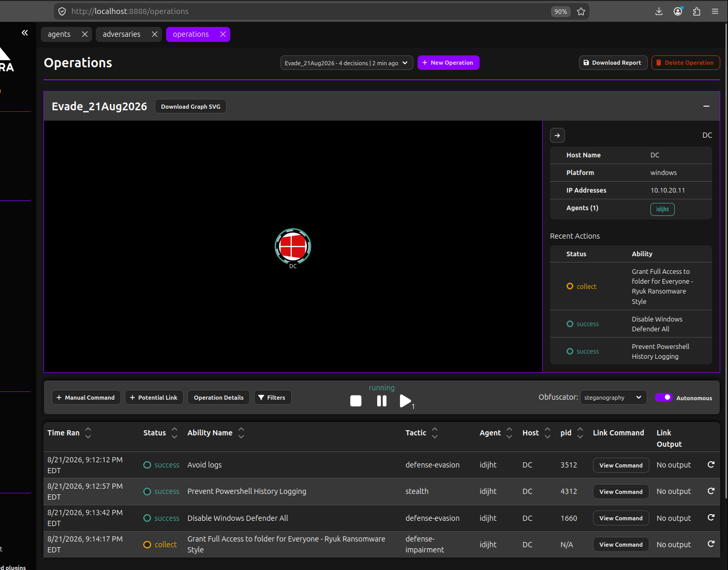
Task: Delete the current operation
Action: tap(686, 63)
